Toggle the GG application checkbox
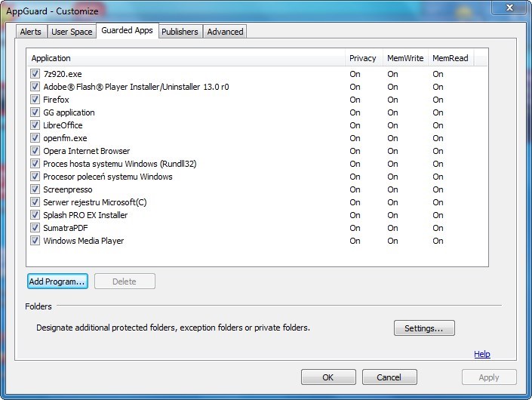The height and width of the screenshot is (400, 532). (35, 112)
